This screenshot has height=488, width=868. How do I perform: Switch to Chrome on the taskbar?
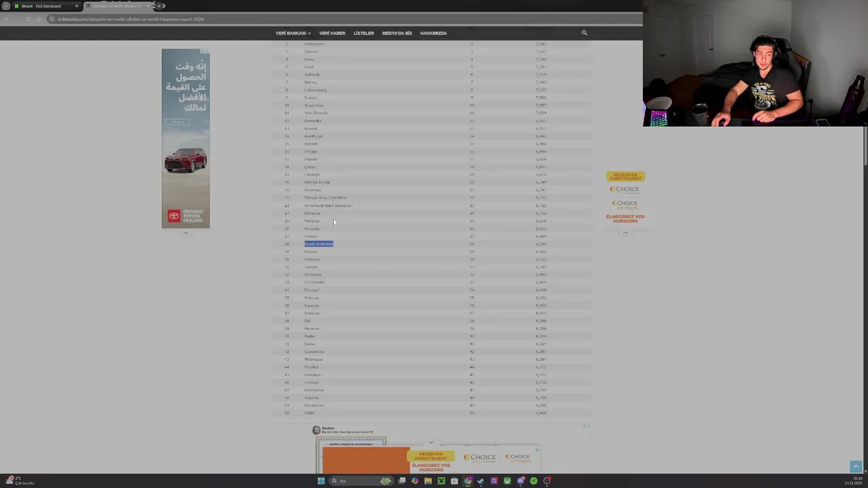click(x=468, y=481)
